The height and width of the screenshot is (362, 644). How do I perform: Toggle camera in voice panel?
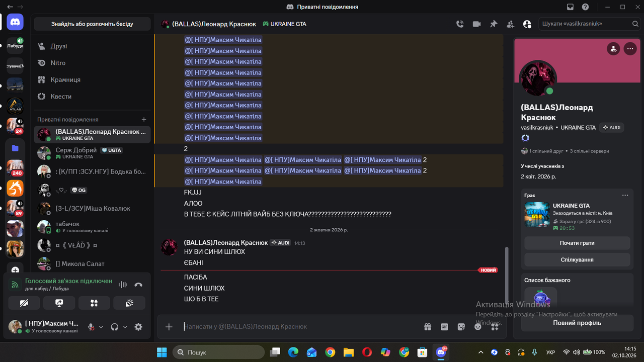pos(24,303)
